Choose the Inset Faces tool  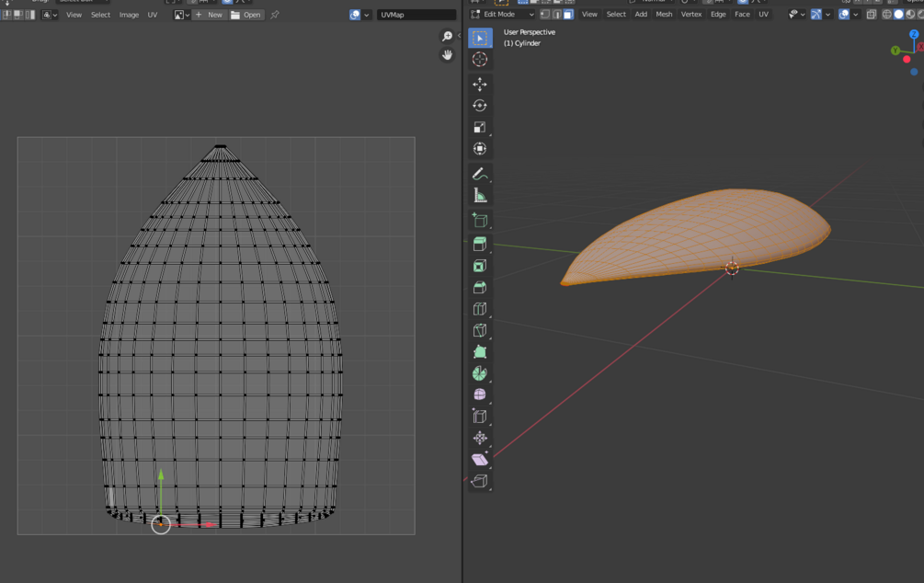click(x=480, y=266)
